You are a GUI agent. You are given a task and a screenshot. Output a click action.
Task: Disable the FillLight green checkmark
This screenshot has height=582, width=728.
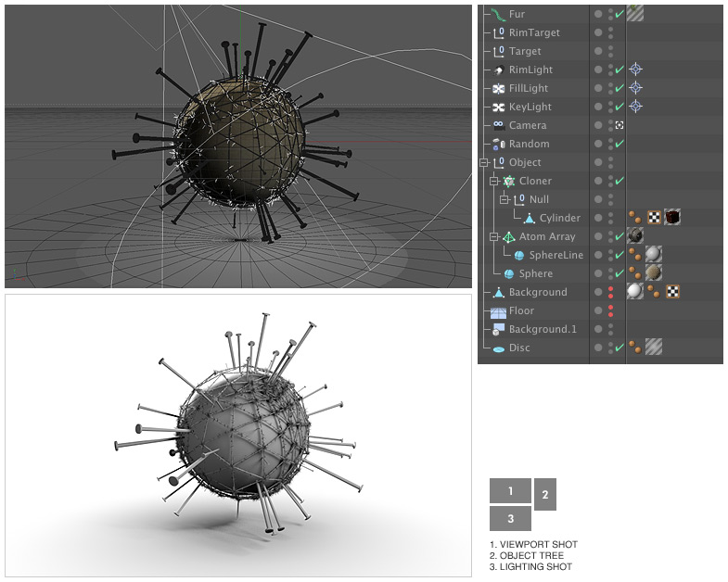coord(619,88)
